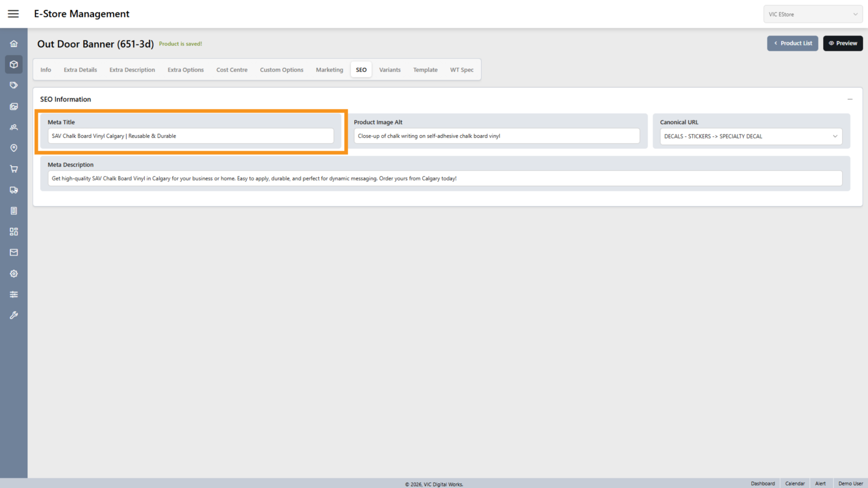Viewport: 868px width, 488px height.
Task: Click the location pin sidebar icon
Action: point(14,148)
